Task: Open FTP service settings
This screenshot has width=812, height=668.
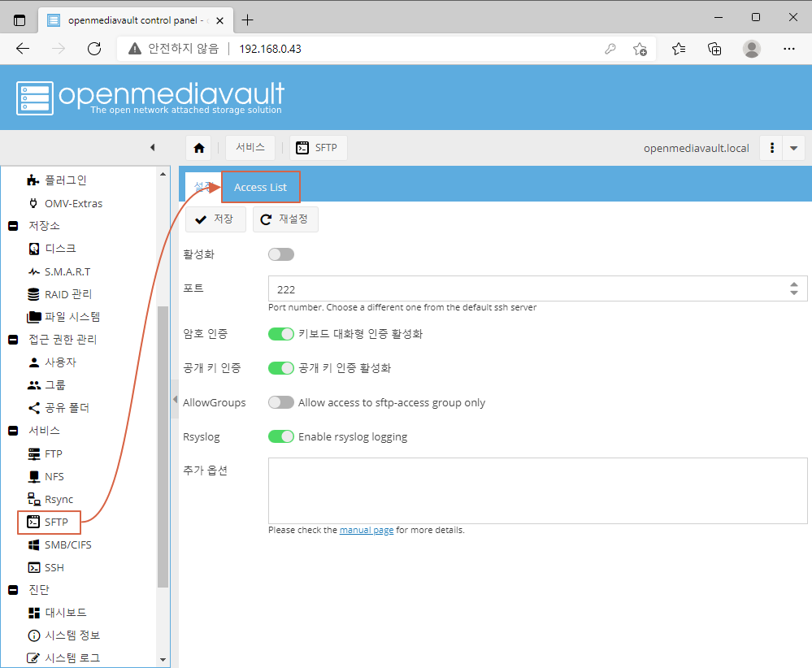Action: 45,454
